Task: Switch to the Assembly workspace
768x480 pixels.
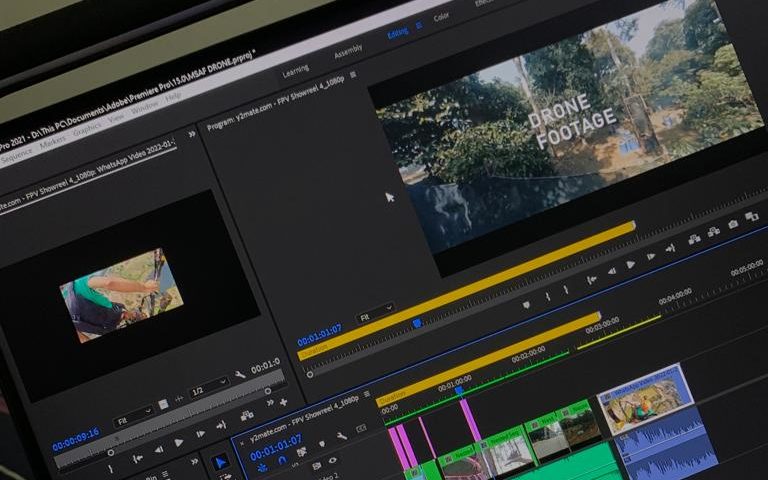Action: click(x=348, y=51)
